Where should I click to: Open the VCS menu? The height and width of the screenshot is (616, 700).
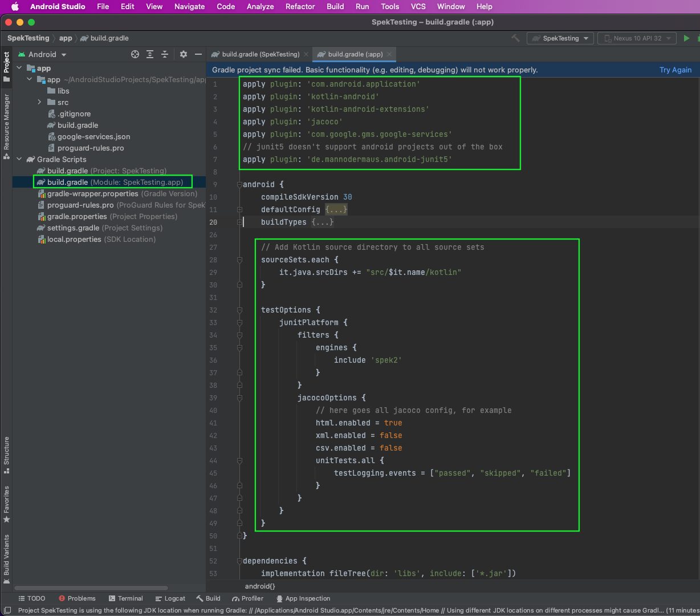[x=418, y=6]
